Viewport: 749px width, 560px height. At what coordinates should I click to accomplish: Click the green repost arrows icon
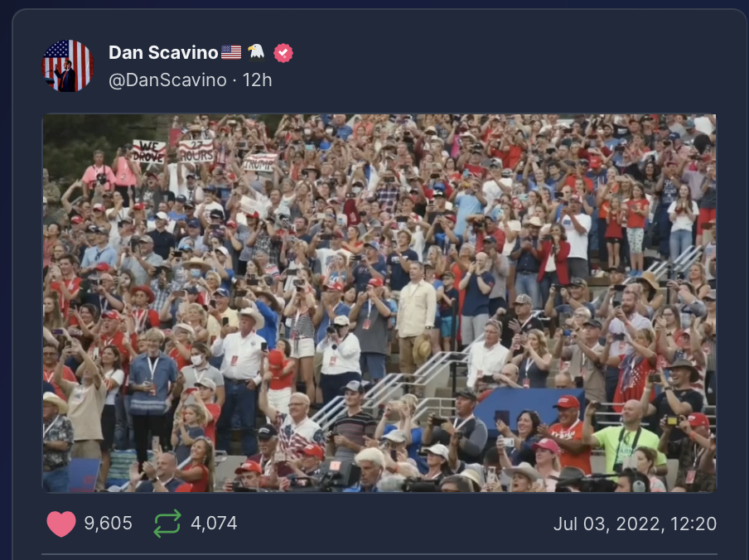point(167,524)
